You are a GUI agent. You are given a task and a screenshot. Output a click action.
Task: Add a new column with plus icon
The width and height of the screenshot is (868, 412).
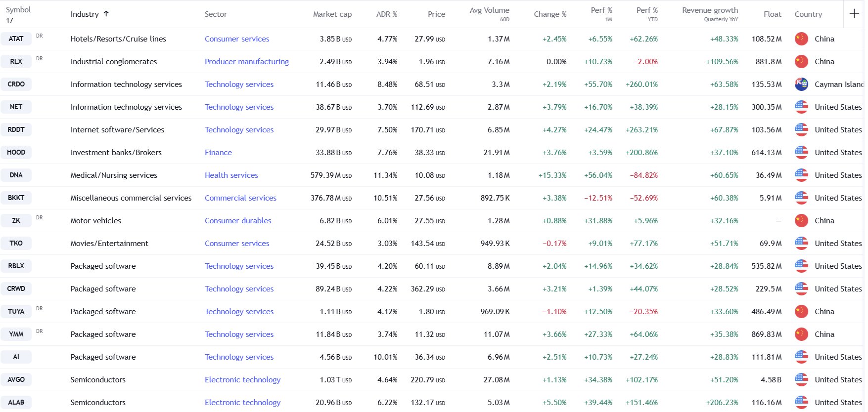[x=854, y=14]
